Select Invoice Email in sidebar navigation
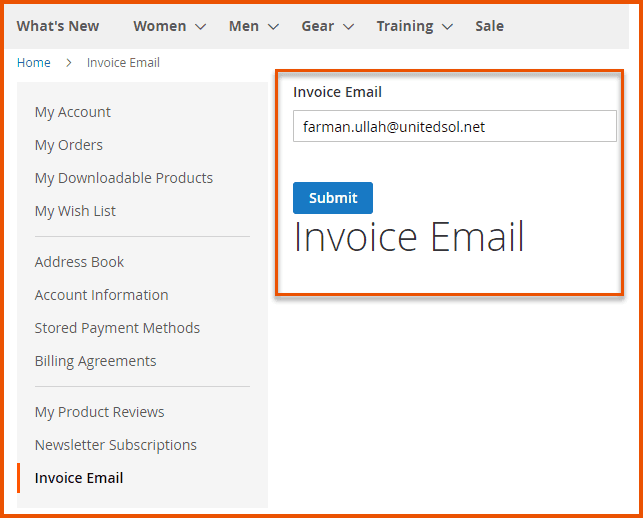The image size is (643, 518). [79, 478]
